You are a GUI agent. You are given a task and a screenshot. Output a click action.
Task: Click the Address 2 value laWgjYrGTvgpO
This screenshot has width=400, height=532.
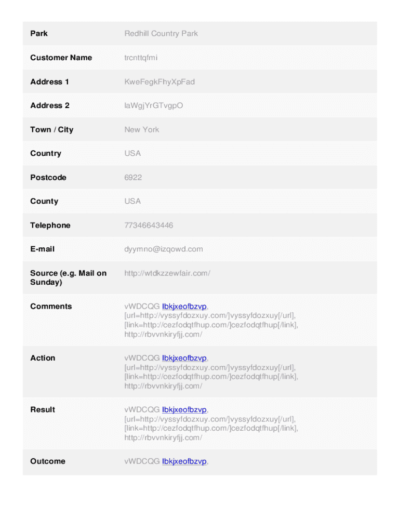pos(154,105)
